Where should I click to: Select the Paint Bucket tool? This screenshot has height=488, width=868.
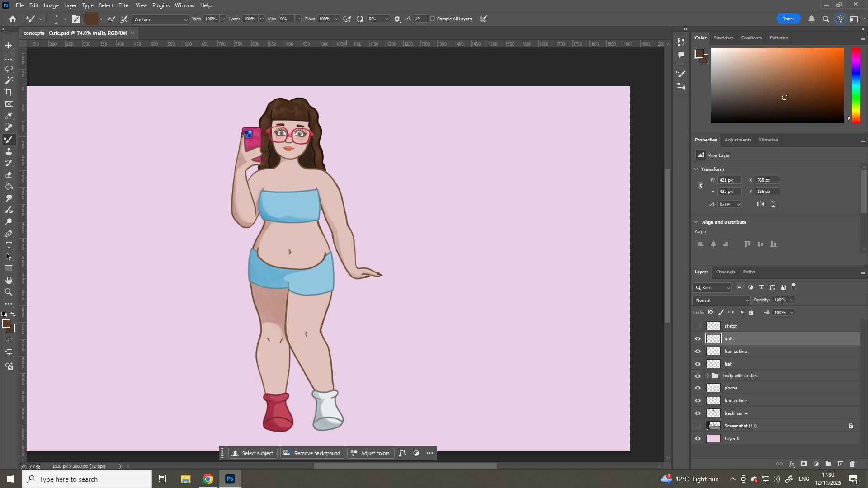point(9,187)
